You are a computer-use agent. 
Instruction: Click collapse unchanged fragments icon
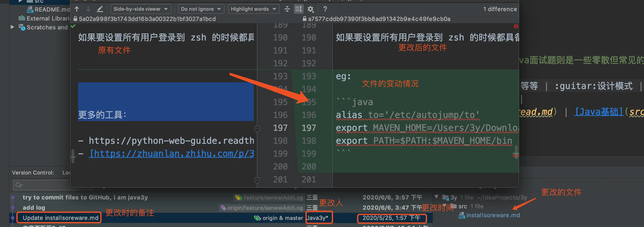pos(287,9)
